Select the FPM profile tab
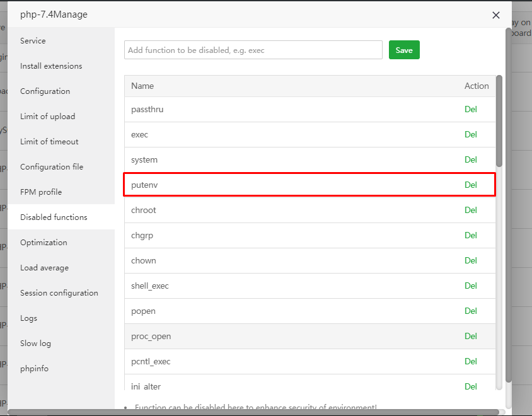Viewport: 532px width, 416px height. click(x=41, y=192)
